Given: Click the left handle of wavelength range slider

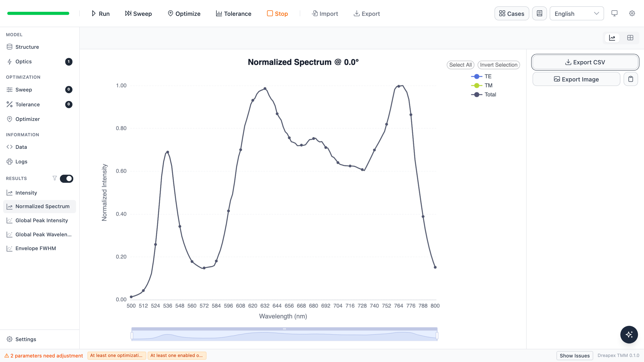Looking at the screenshot, I should pos(132,336).
